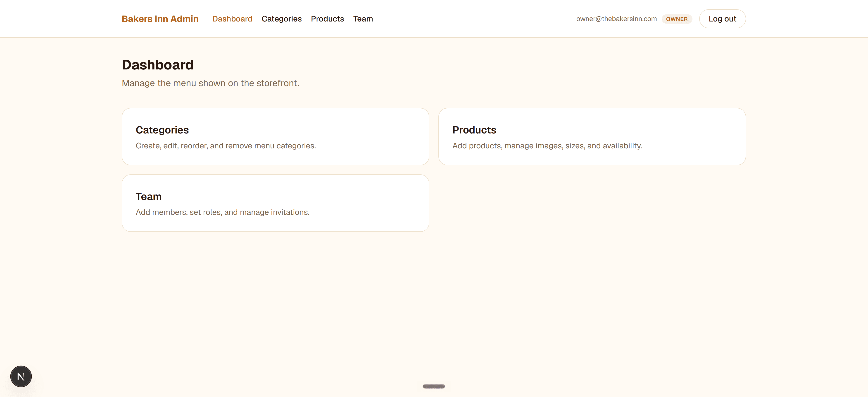Click 'Manage the menu shown on the storefront.' text

click(211, 83)
